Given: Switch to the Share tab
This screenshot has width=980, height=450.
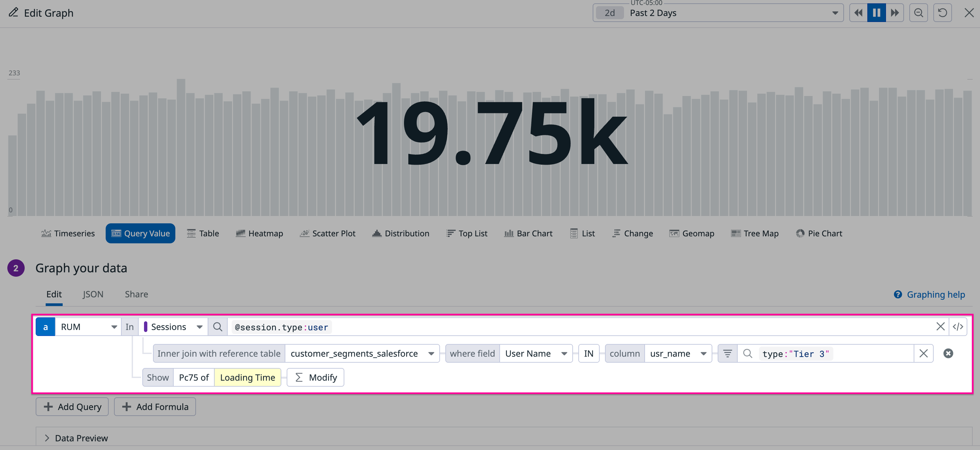Looking at the screenshot, I should 136,294.
